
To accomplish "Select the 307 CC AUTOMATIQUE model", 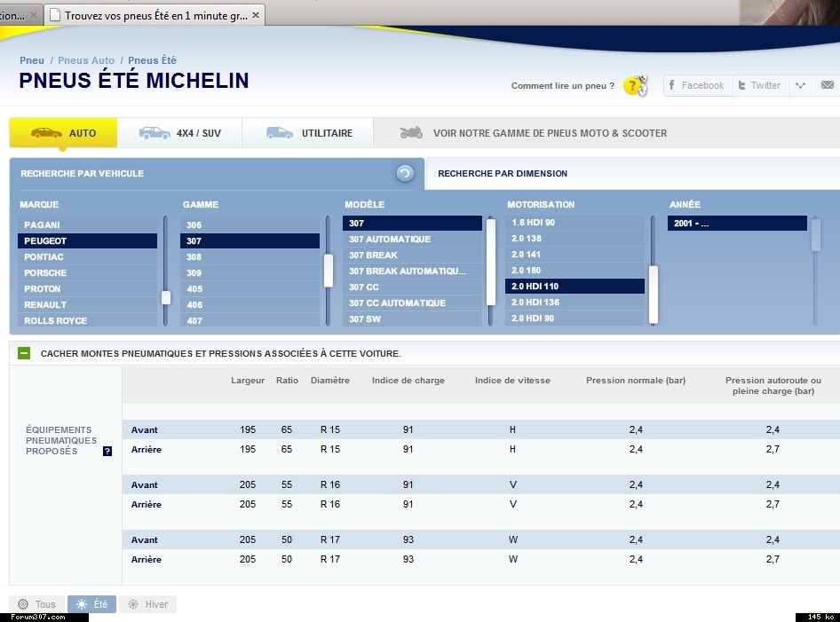I will tap(412, 303).
